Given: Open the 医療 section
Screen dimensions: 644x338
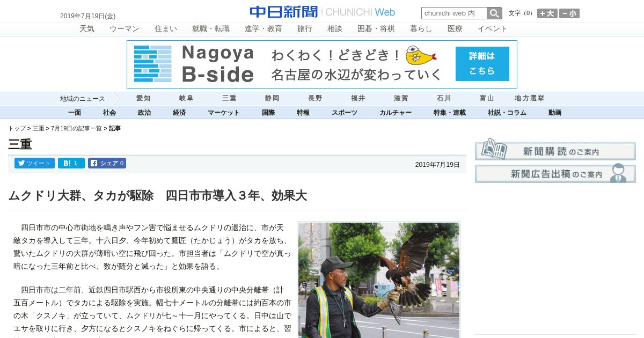Looking at the screenshot, I should [x=455, y=29].
